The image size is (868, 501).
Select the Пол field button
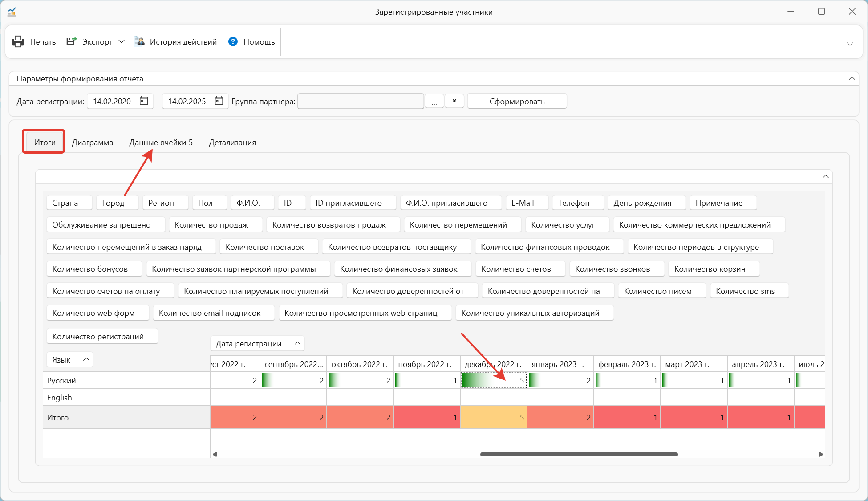point(209,203)
